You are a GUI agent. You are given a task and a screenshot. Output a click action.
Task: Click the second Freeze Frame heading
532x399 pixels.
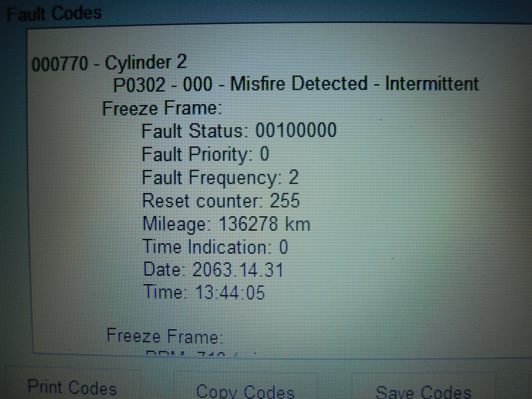(x=165, y=336)
